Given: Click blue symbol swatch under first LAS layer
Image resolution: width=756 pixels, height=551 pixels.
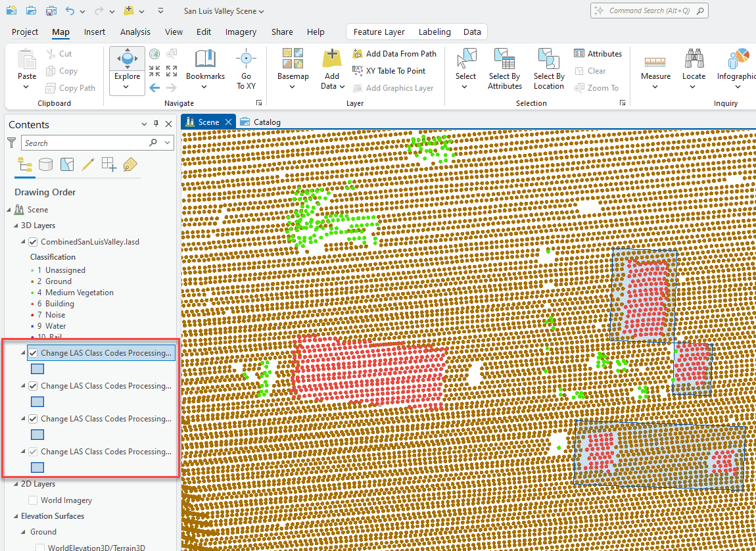Looking at the screenshot, I should coord(37,369).
